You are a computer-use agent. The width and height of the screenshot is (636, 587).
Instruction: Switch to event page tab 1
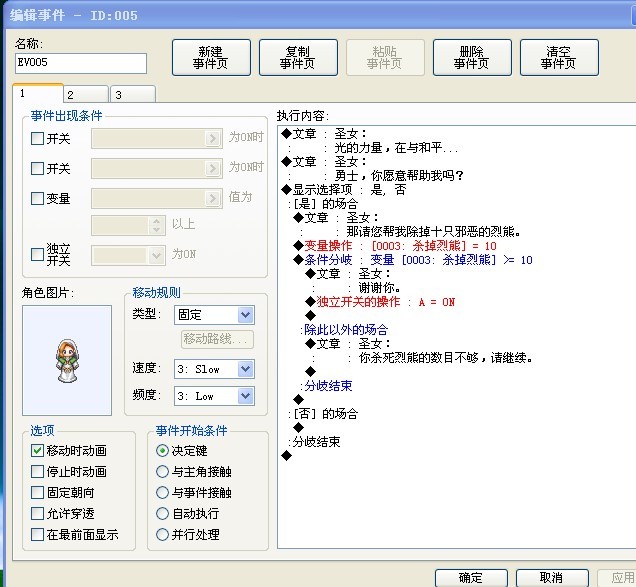38,93
